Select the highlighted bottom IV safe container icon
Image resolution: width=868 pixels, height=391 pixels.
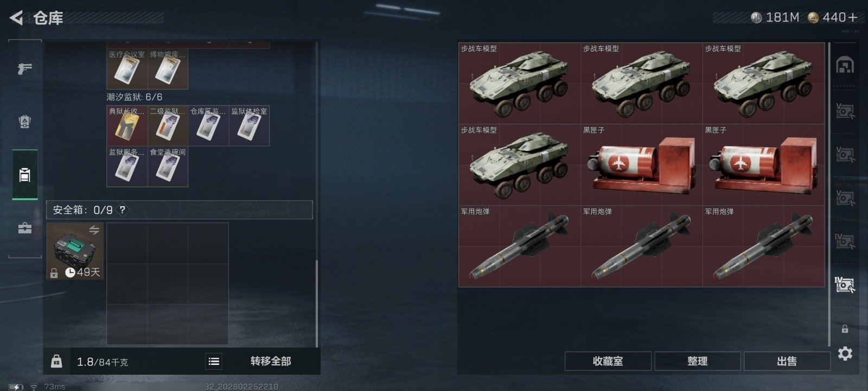coord(845,284)
